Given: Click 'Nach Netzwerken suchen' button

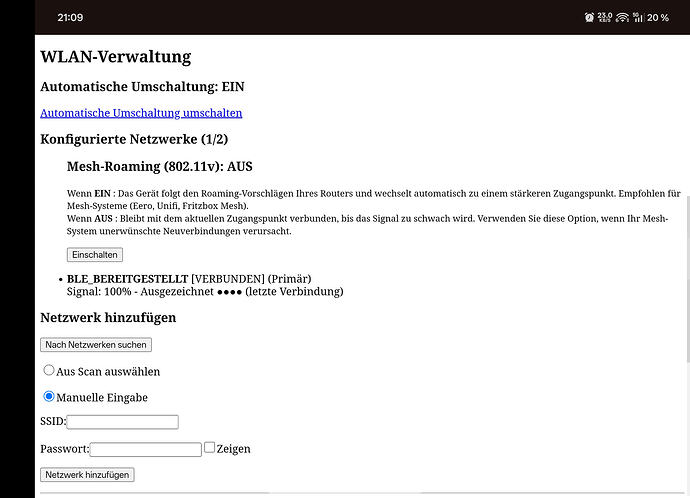Looking at the screenshot, I should [96, 345].
